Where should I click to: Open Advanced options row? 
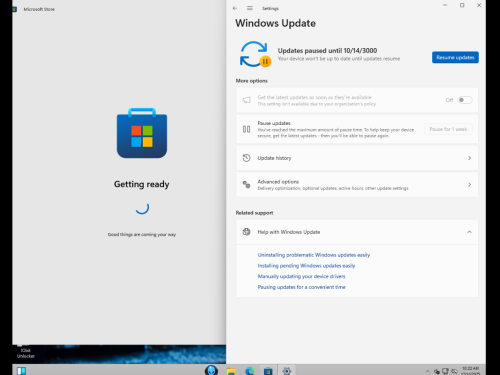point(357,184)
